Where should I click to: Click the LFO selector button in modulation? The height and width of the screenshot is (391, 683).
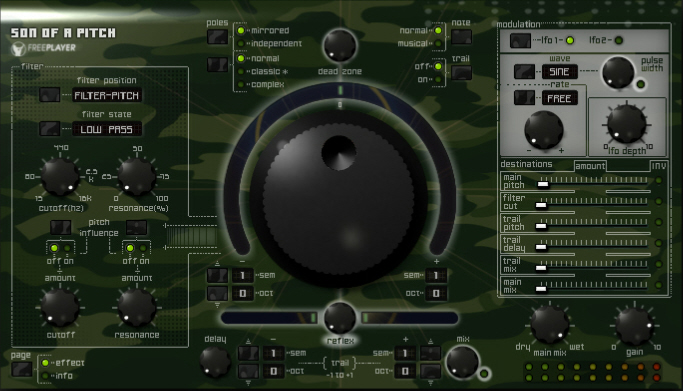(521, 40)
